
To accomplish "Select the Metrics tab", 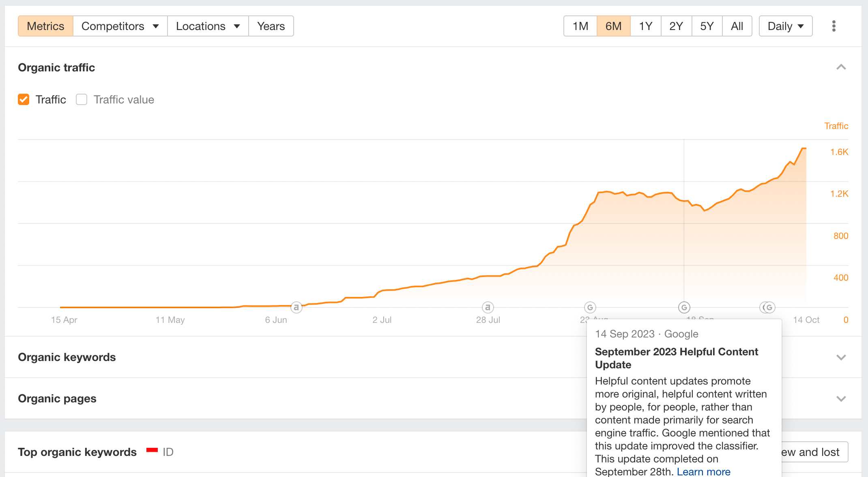I will click(45, 26).
